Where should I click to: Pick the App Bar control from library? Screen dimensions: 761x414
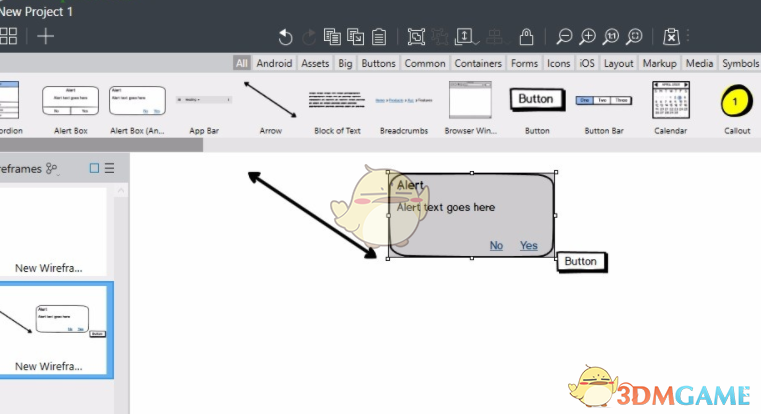[204, 108]
